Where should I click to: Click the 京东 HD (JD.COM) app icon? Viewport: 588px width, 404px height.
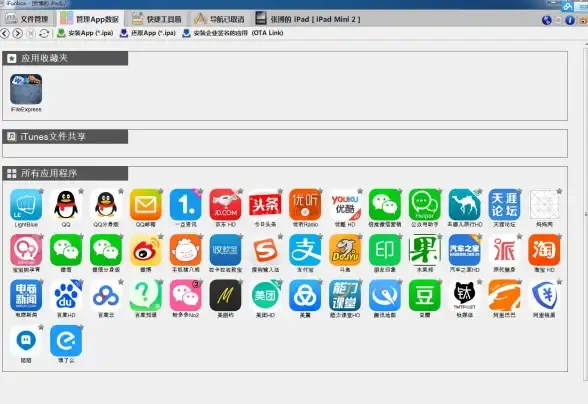pos(225,204)
